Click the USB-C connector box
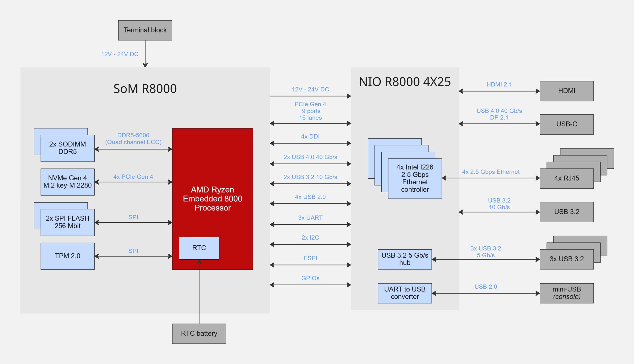 click(x=567, y=124)
